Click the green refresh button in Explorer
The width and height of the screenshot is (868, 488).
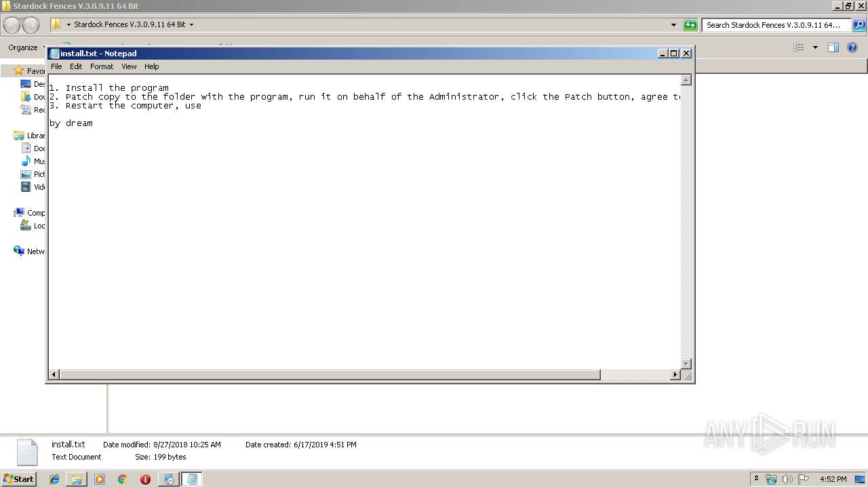(690, 25)
